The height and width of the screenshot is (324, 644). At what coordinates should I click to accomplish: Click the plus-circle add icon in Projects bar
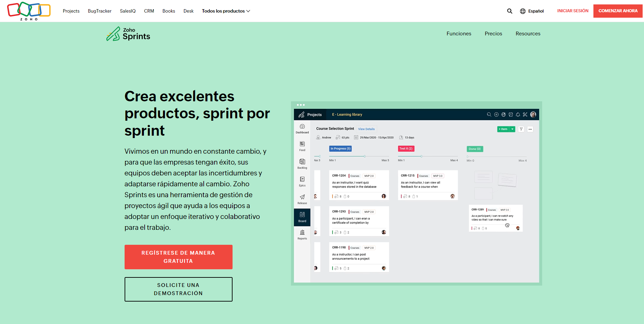[496, 115]
